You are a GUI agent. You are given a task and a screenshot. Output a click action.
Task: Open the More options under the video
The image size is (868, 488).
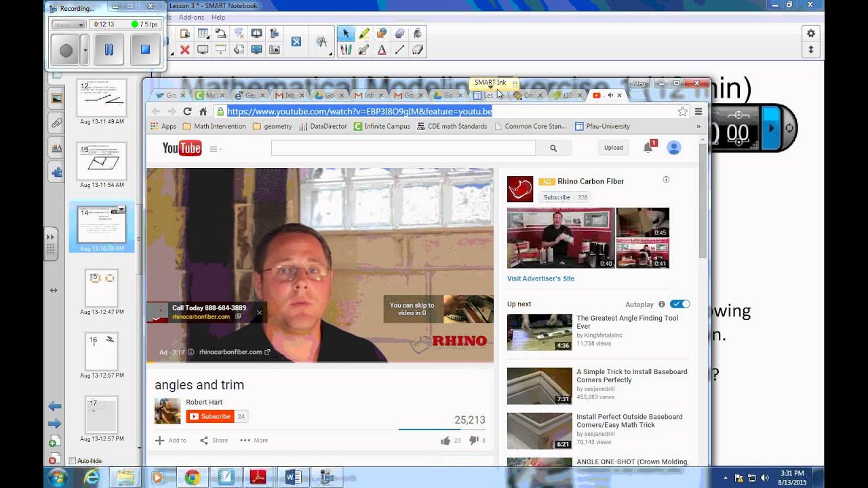(x=254, y=441)
